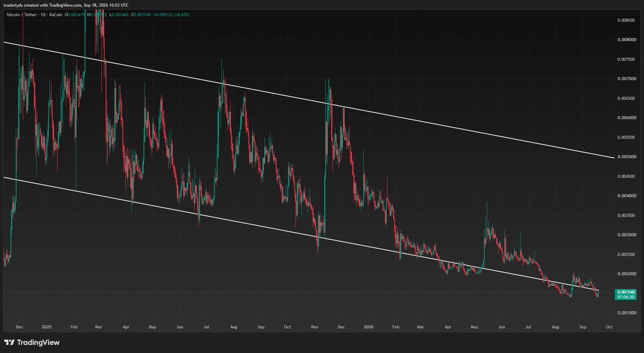This screenshot has width=644, height=353.
Task: Click the 0.005000 price axis label
Action: [x=627, y=157]
